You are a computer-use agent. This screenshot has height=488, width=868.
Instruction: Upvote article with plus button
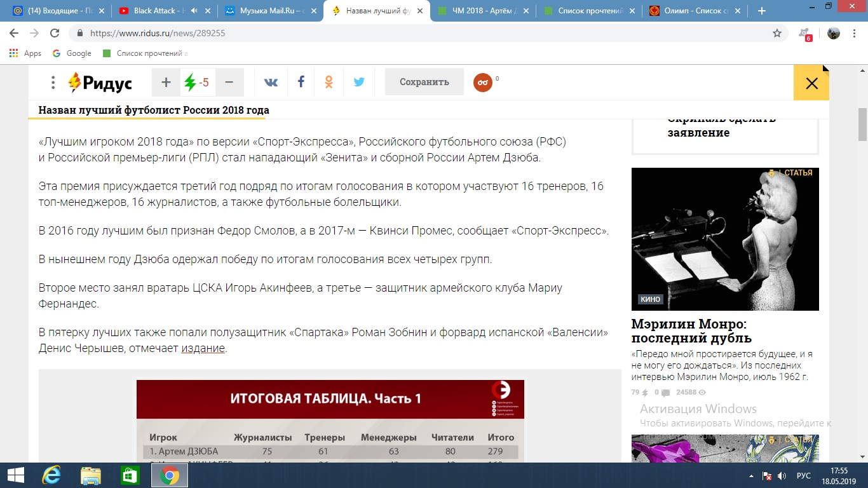click(x=166, y=82)
